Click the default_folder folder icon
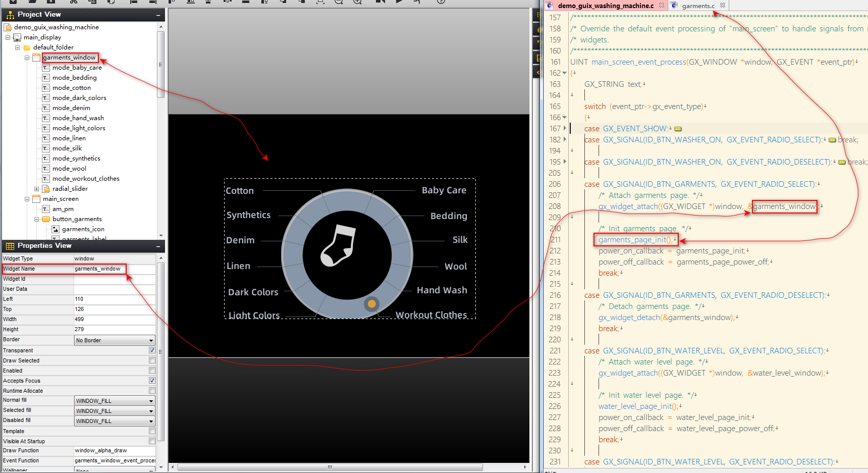The image size is (868, 473). [x=27, y=47]
